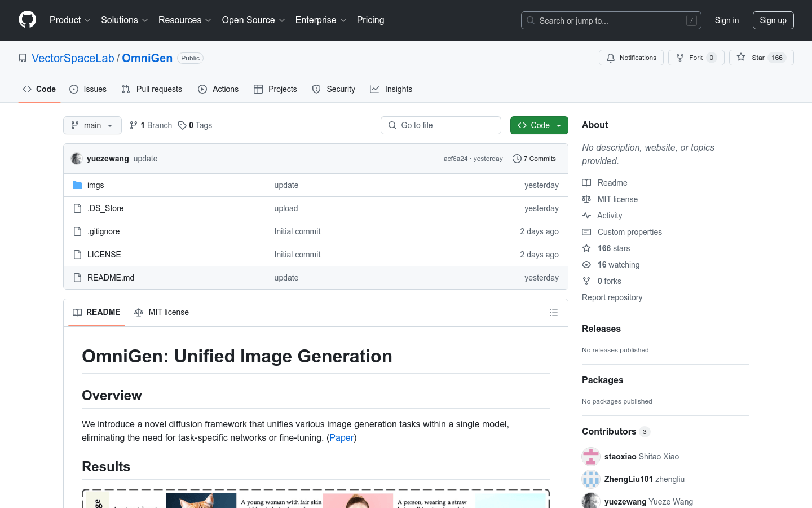
Task: Expand the green Code dropdown button
Action: (x=539, y=125)
